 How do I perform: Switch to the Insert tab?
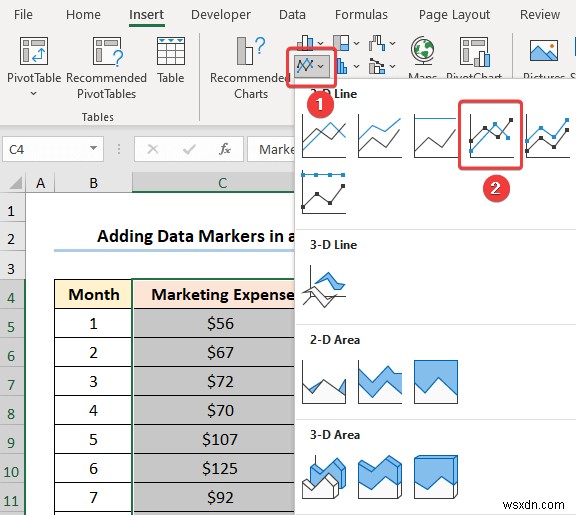[x=146, y=15]
